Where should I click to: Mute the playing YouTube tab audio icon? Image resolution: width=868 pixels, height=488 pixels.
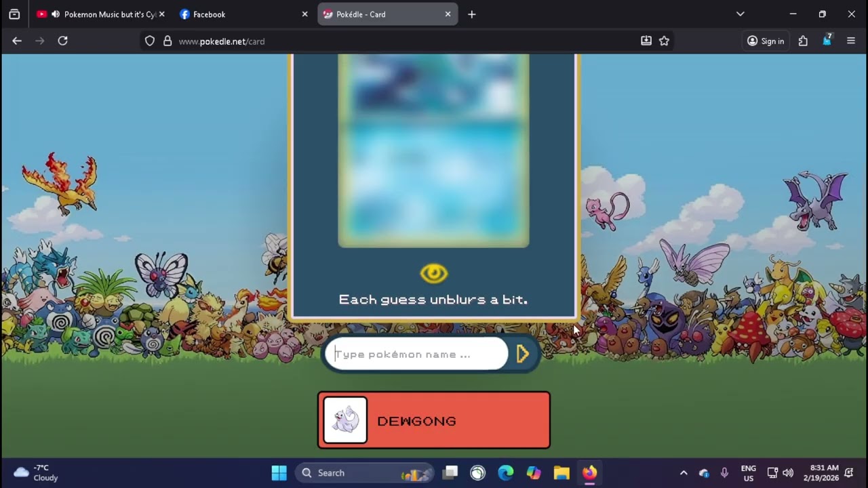56,14
